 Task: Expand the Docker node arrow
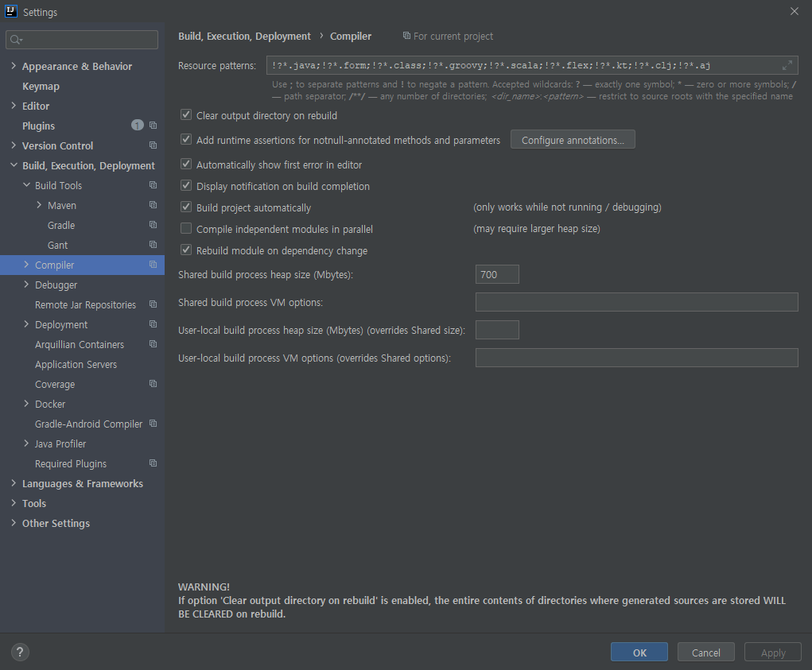[26, 404]
